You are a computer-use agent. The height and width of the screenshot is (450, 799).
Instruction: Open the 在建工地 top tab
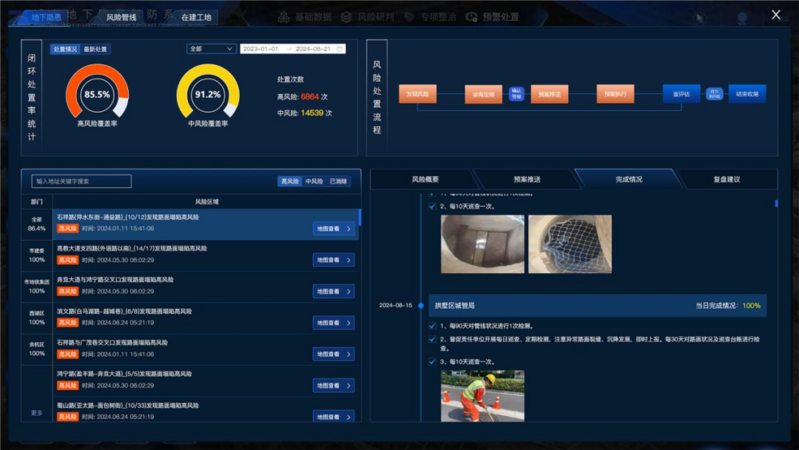196,17
